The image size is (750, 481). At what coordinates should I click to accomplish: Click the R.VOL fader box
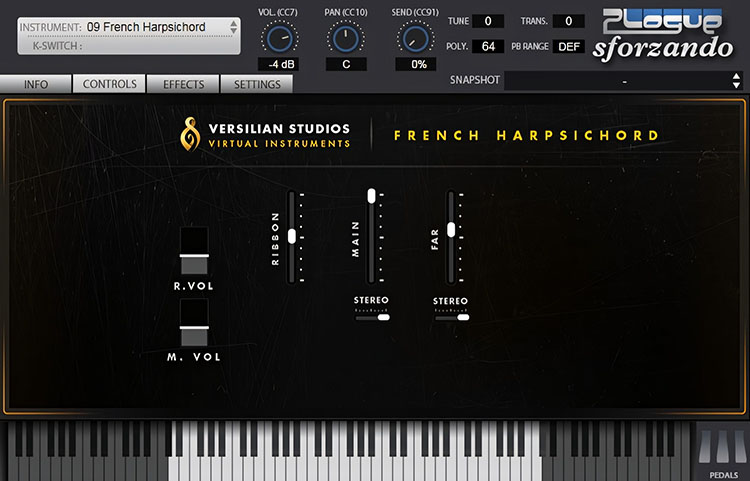click(194, 251)
